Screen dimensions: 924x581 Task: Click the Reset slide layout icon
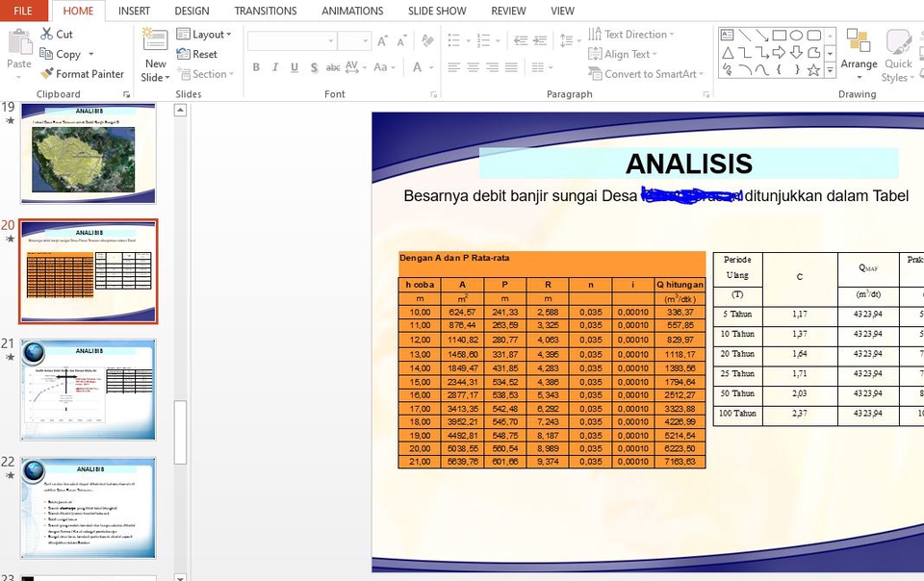click(199, 54)
